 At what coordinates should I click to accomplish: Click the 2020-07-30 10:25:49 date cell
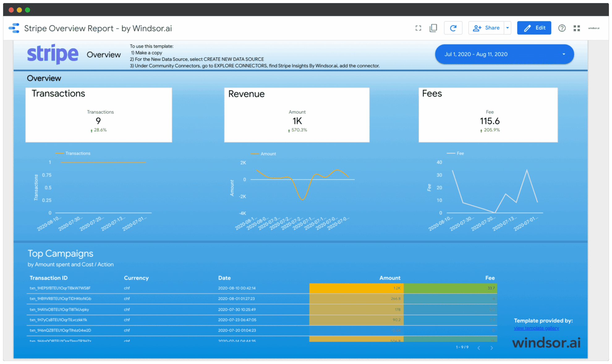coord(237,309)
